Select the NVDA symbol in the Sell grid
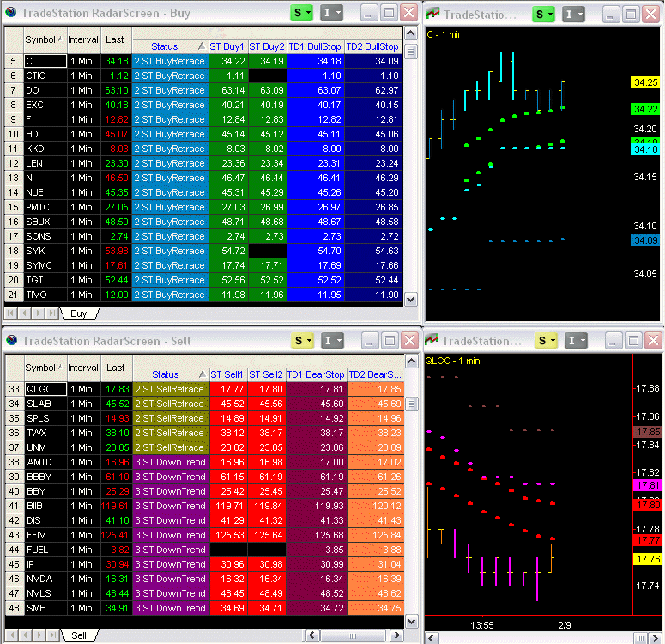Image resolution: width=665 pixels, height=644 pixels. coord(45,579)
